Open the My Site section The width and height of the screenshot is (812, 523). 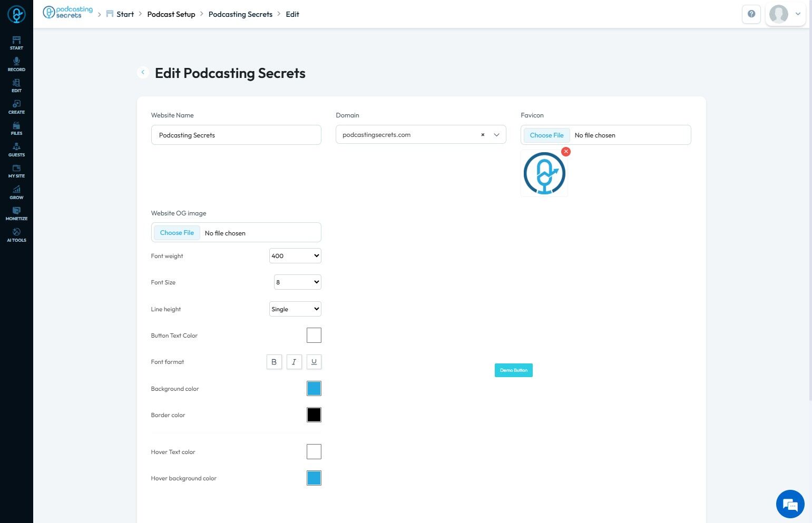coord(16,171)
